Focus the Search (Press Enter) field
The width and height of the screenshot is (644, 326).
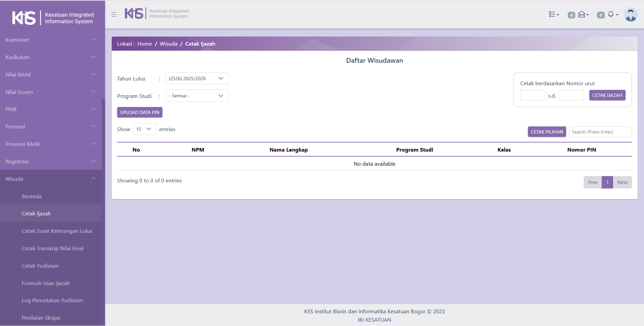point(600,132)
